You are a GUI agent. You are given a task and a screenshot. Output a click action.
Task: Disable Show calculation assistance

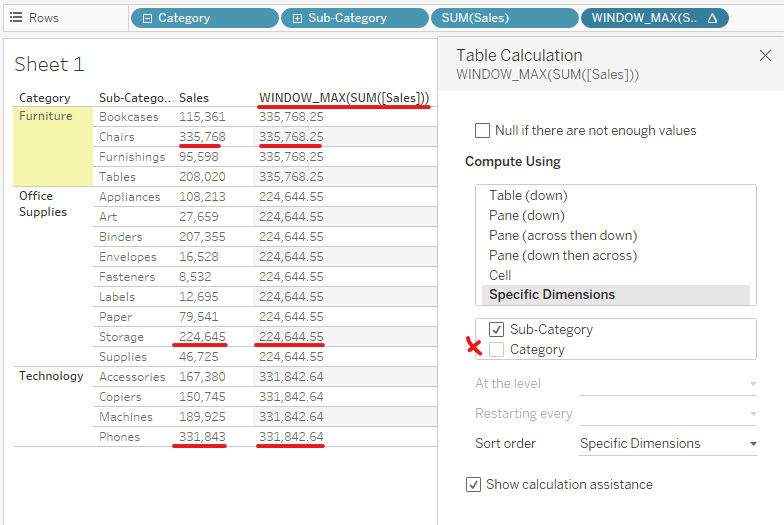(x=474, y=484)
